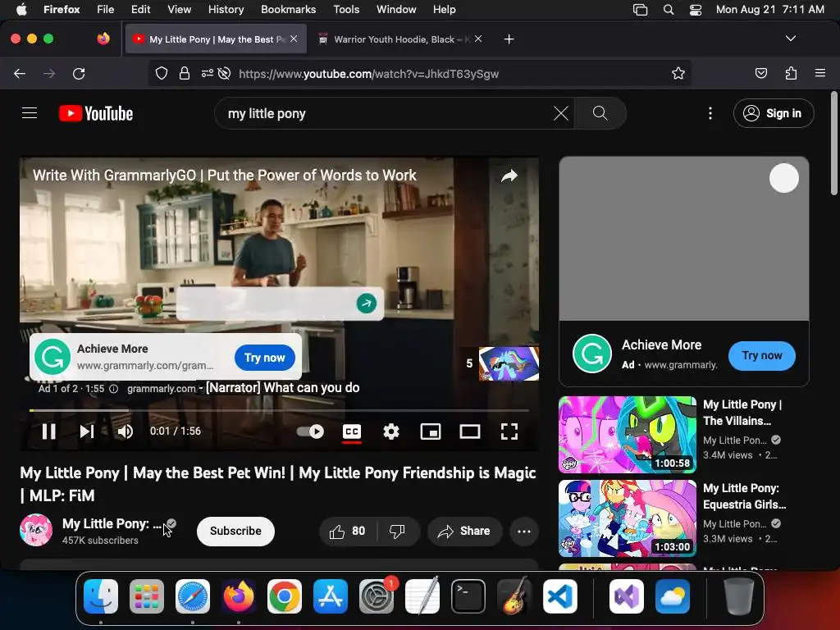Click Firefox back arrow
840x630 pixels.
20,73
